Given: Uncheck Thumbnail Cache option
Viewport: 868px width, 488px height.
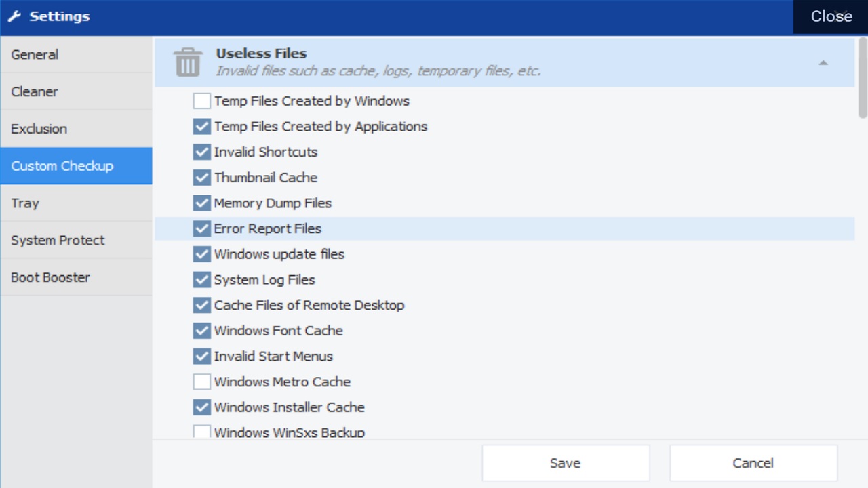Looking at the screenshot, I should (201, 178).
